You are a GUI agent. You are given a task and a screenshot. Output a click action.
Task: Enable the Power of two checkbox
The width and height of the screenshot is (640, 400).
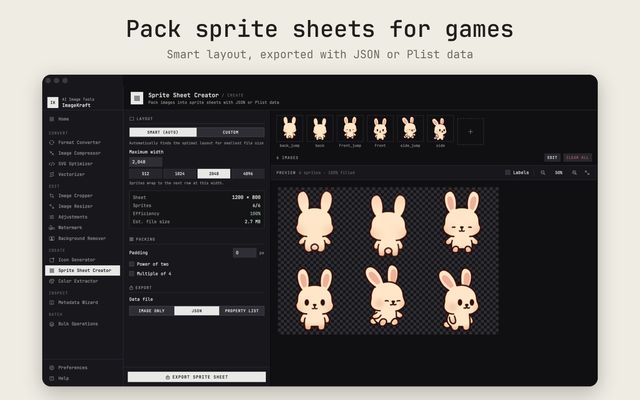pos(131,264)
